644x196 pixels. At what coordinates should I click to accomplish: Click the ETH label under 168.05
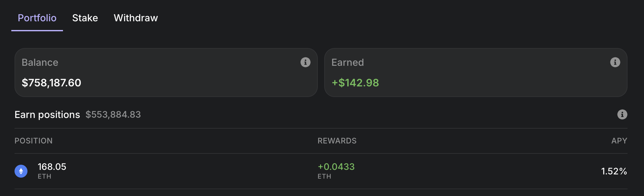45,176
